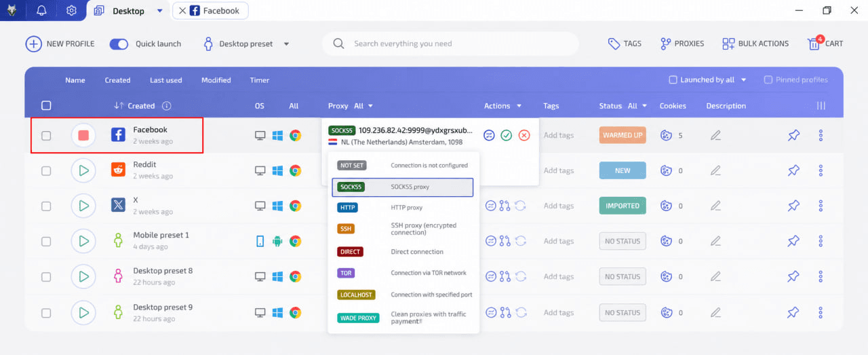Launch the Mobile preset 1 profile
The image size is (868, 355).
pyautogui.click(x=83, y=241)
